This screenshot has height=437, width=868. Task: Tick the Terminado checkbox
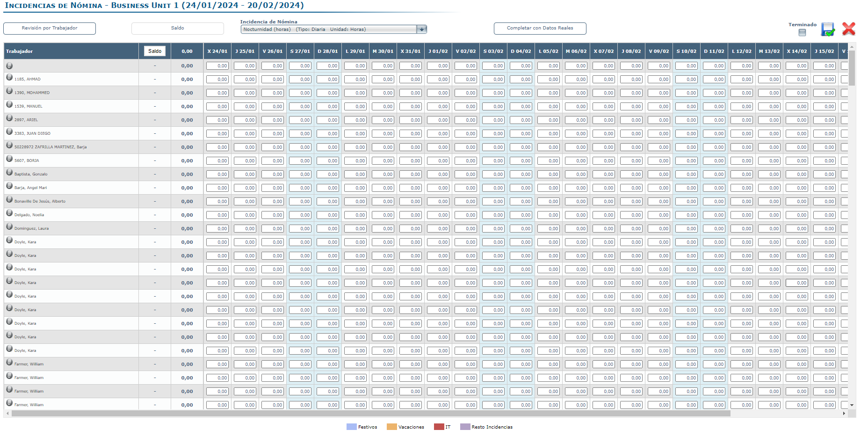(x=802, y=32)
